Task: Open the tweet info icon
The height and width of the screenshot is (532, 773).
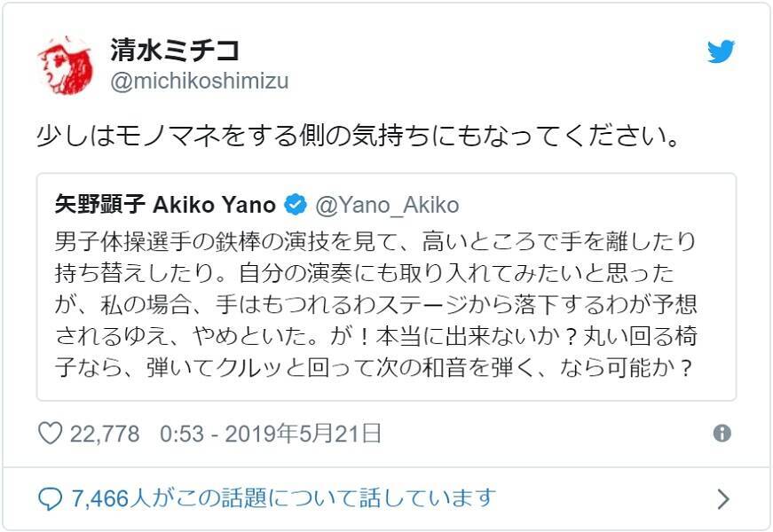Action: 722,434
